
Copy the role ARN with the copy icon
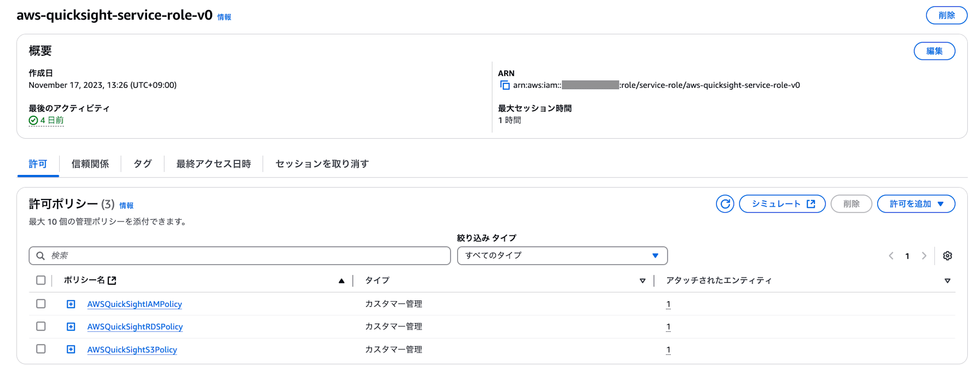coord(505,85)
